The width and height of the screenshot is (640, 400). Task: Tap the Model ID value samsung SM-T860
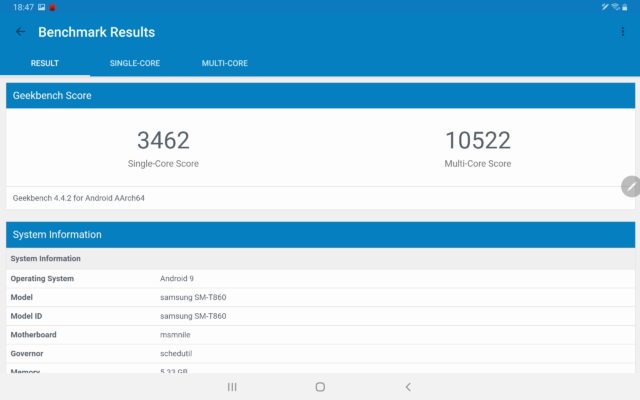click(193, 316)
